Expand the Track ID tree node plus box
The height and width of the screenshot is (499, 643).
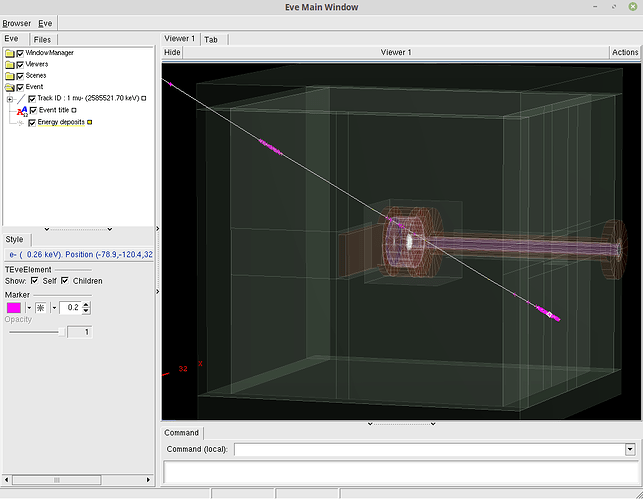pos(10,99)
